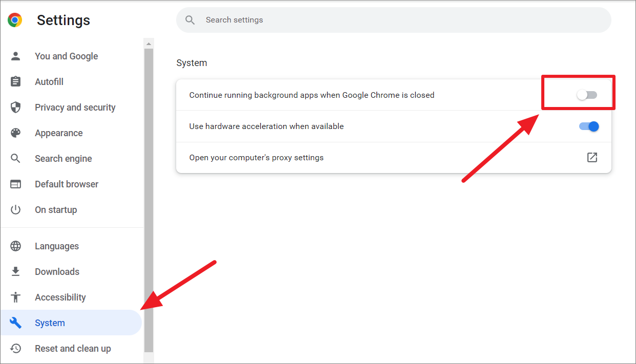This screenshot has height=364, width=636.
Task: Click the Default browser window icon
Action: 16,184
